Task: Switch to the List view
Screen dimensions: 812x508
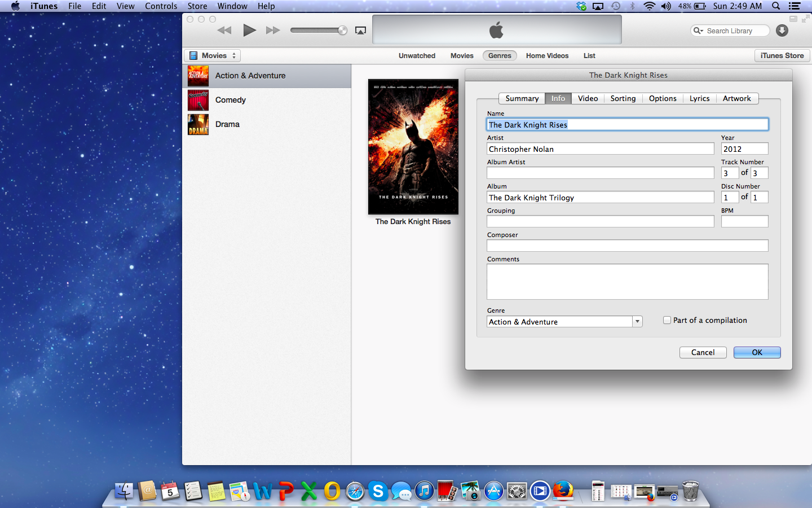Action: [x=589, y=55]
